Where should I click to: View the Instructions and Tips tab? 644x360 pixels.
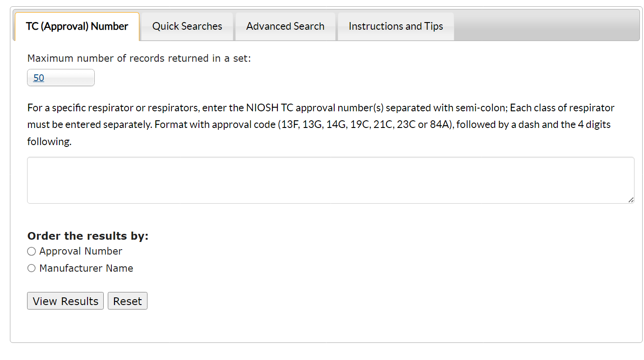point(396,26)
